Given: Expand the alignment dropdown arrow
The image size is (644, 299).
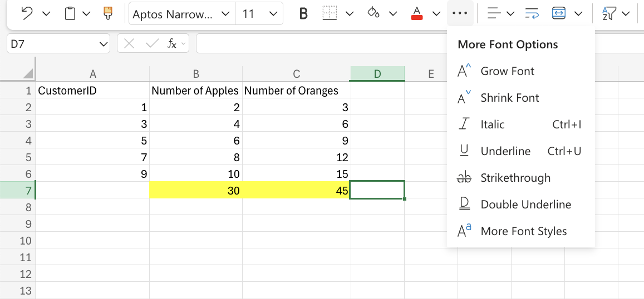Looking at the screenshot, I should click(x=510, y=14).
